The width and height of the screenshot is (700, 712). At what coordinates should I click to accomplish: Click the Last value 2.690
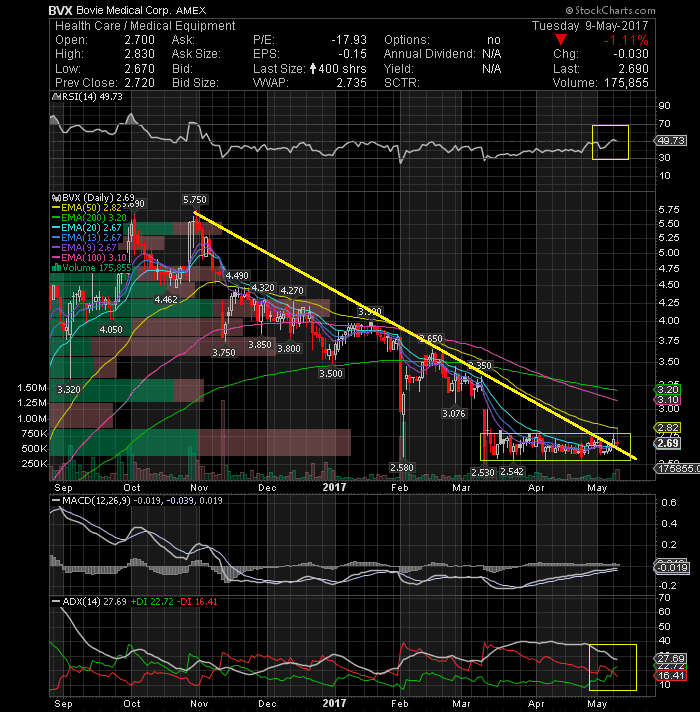pos(633,69)
